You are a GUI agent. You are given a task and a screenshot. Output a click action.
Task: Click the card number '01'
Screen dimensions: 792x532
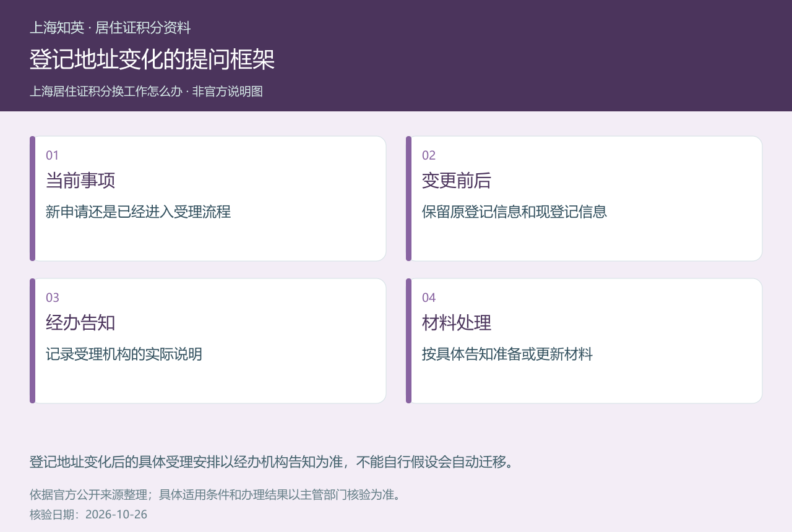pos(52,155)
